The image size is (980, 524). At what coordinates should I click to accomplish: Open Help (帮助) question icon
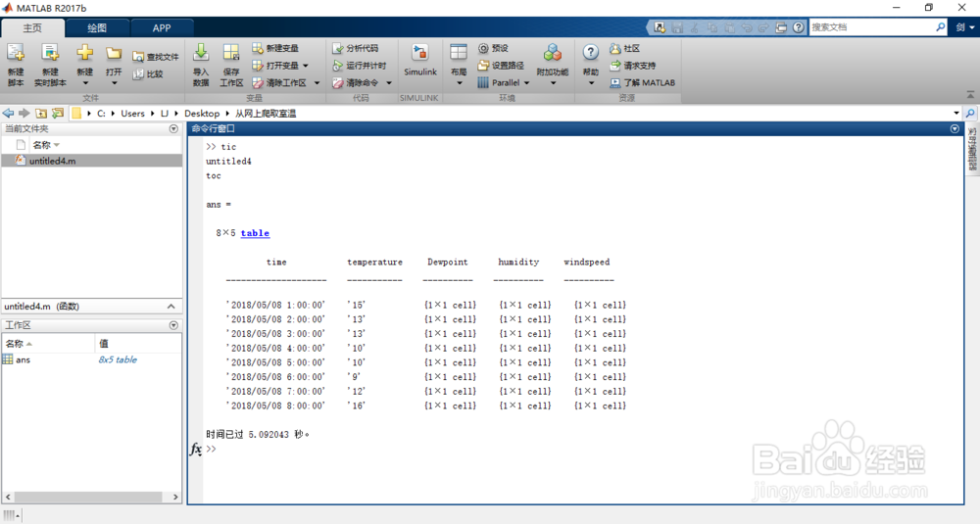[x=591, y=53]
